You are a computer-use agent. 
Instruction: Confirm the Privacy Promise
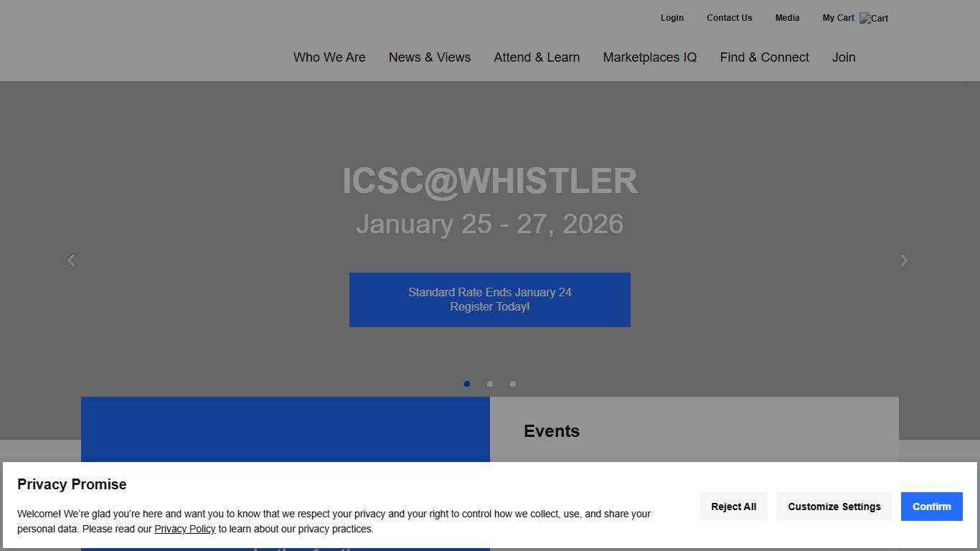point(931,507)
